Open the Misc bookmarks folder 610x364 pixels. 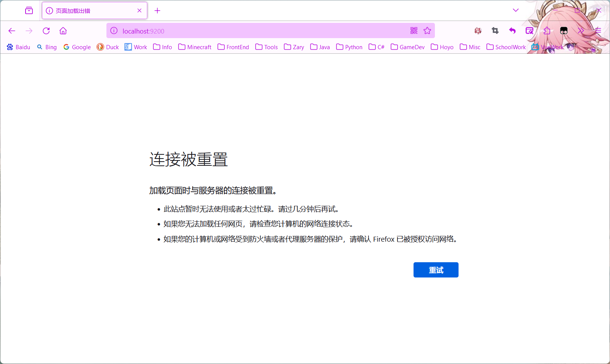pos(470,47)
